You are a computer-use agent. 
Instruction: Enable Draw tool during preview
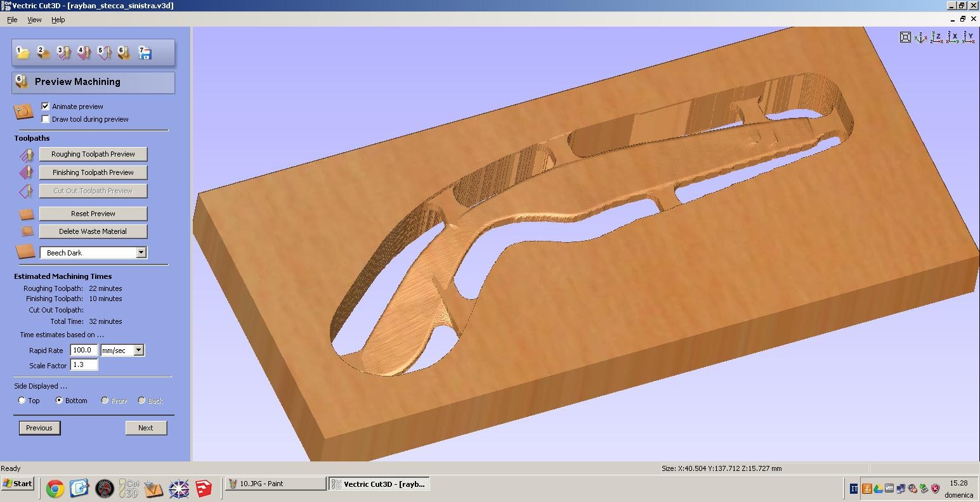(45, 119)
